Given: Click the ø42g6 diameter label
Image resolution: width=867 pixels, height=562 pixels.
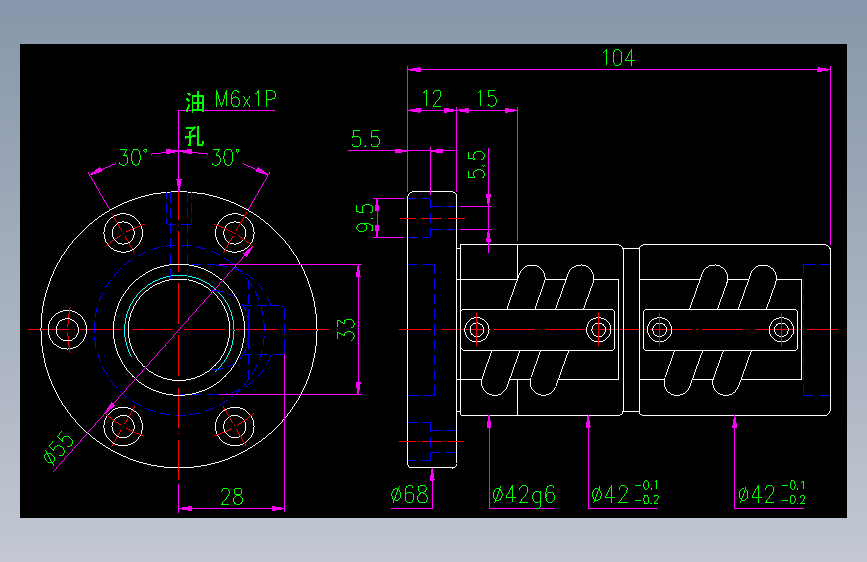Looking at the screenshot, I should click(x=524, y=495).
